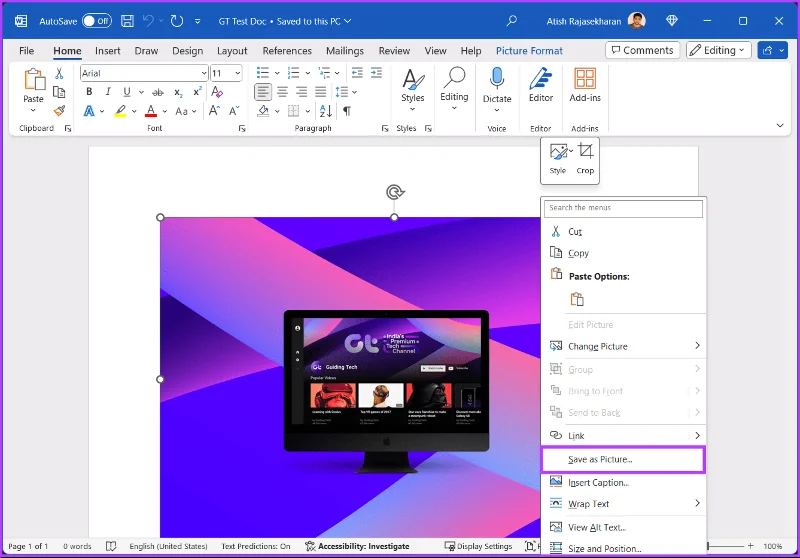Click the zoom in plus button
Screen dimensions: 800x558
point(751,546)
